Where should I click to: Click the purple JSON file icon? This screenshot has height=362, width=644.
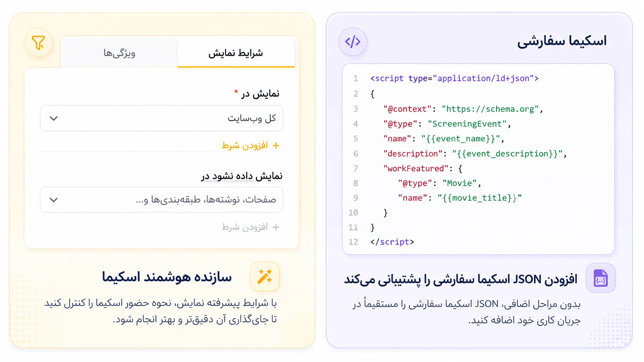[x=600, y=278]
